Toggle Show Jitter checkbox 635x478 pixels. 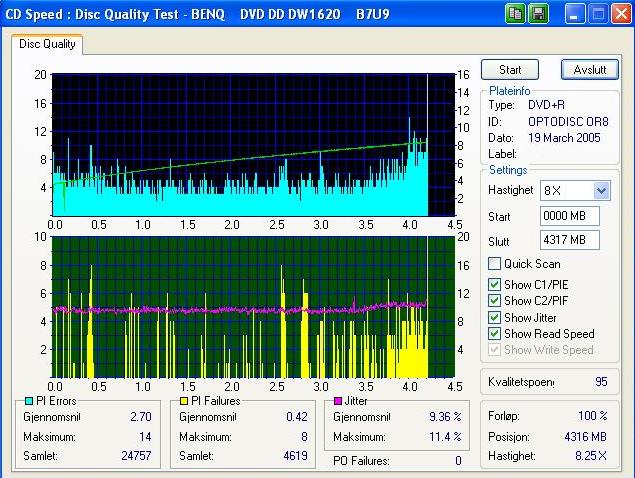pos(494,317)
